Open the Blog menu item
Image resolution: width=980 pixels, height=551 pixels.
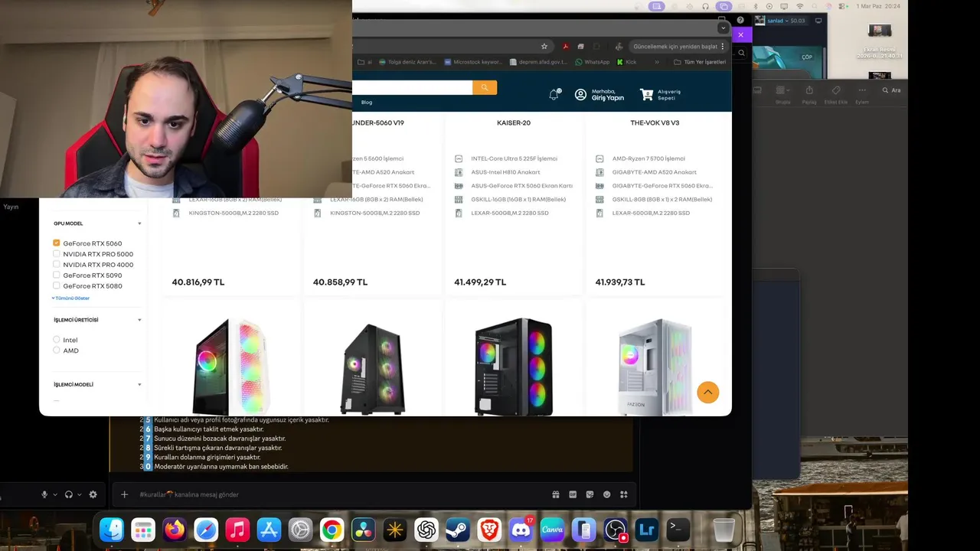(x=367, y=103)
